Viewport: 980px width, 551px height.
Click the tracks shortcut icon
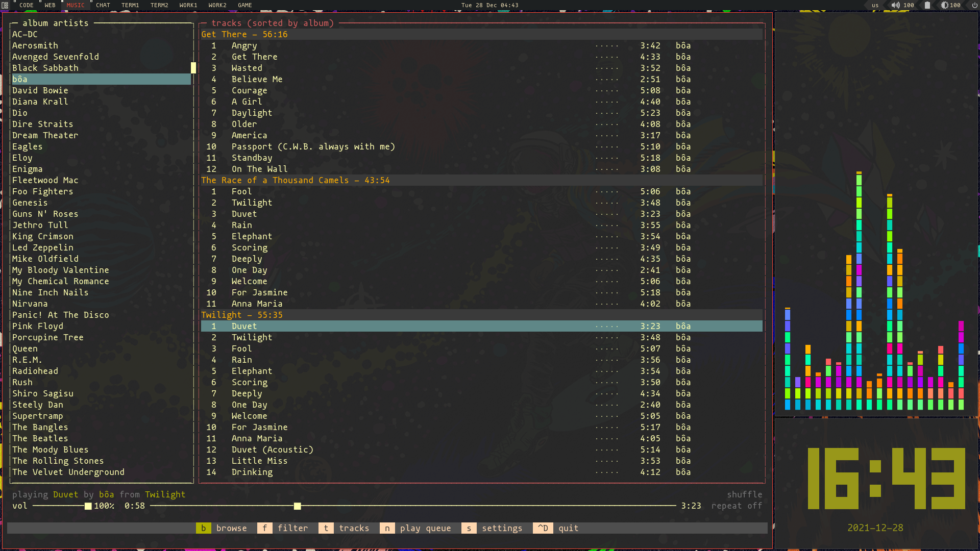click(327, 528)
